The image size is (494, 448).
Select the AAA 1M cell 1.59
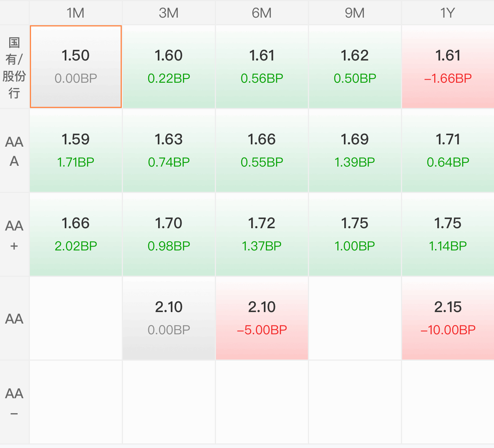(76, 151)
